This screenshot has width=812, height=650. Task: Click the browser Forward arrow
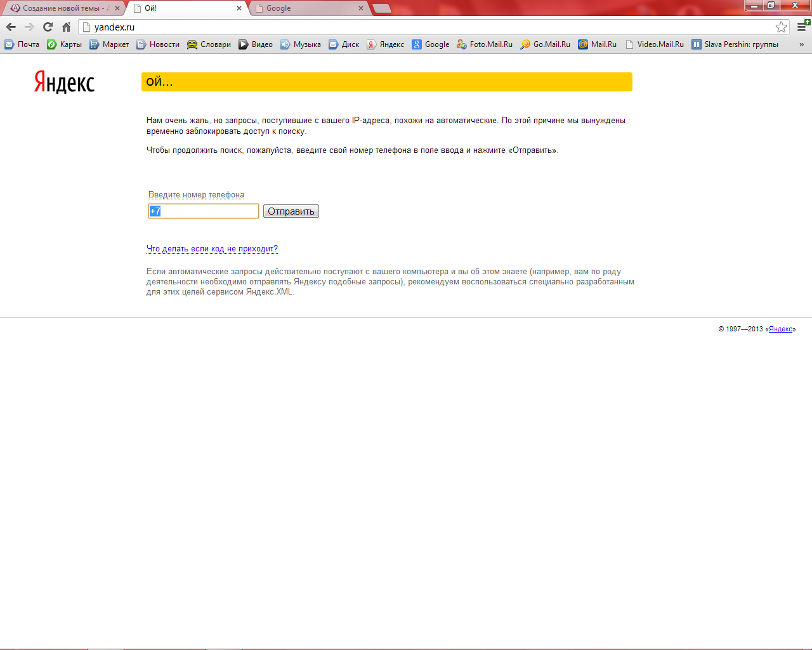click(29, 27)
